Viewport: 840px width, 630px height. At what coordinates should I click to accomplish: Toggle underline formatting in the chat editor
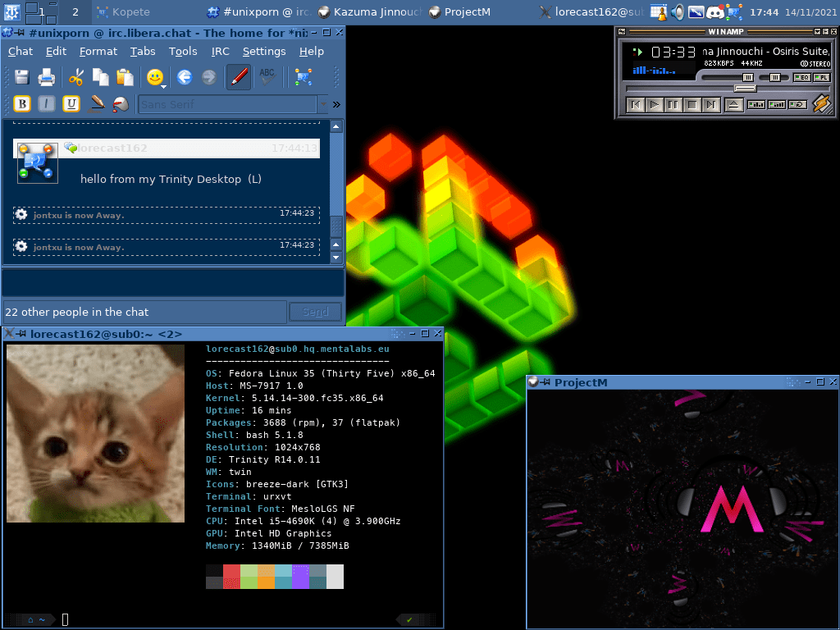71,104
